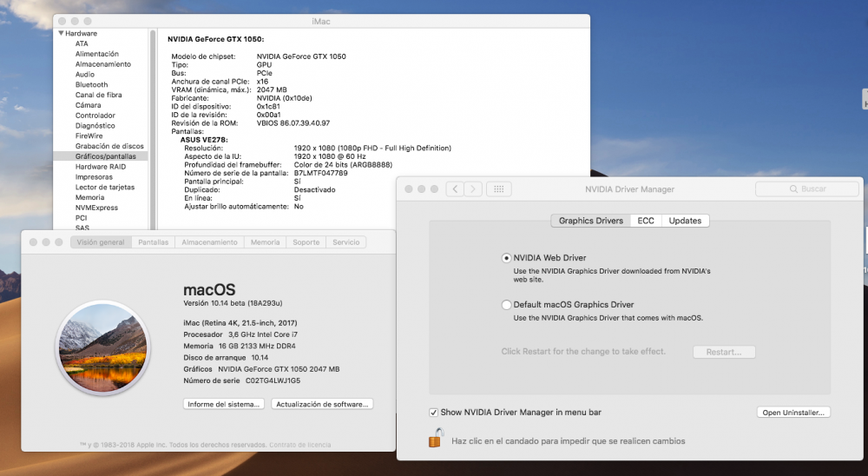Screen dimensions: 868x476
Task: Select the Visión general tab
Action: (101, 242)
